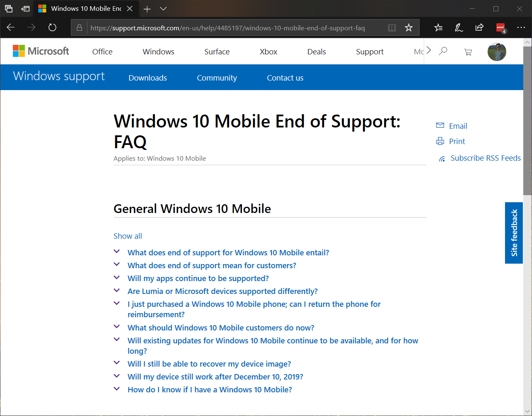Open the Support nav item
Image resolution: width=532 pixels, height=416 pixels.
[x=370, y=51]
